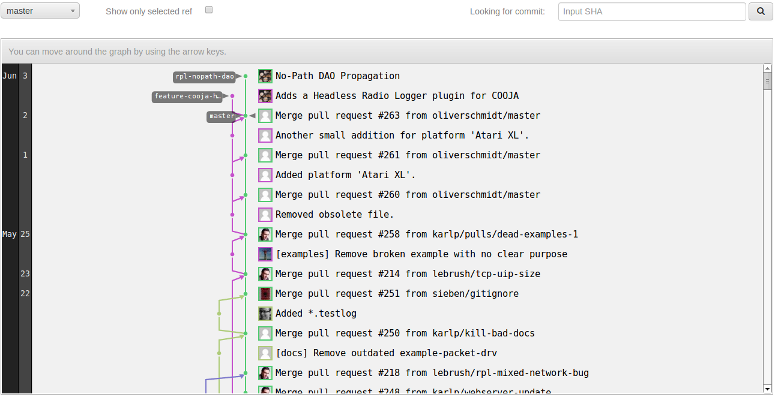
Task: Open commit Merge pull request #263
Action: coord(408,116)
